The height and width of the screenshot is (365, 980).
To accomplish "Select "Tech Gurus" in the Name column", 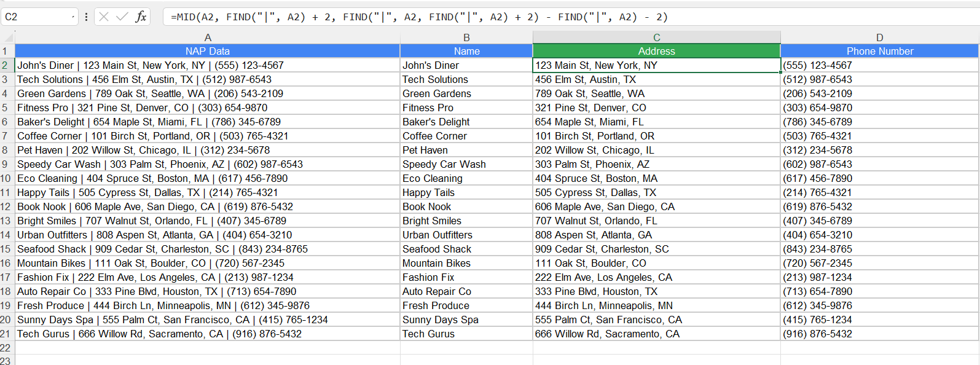I will tap(466, 334).
